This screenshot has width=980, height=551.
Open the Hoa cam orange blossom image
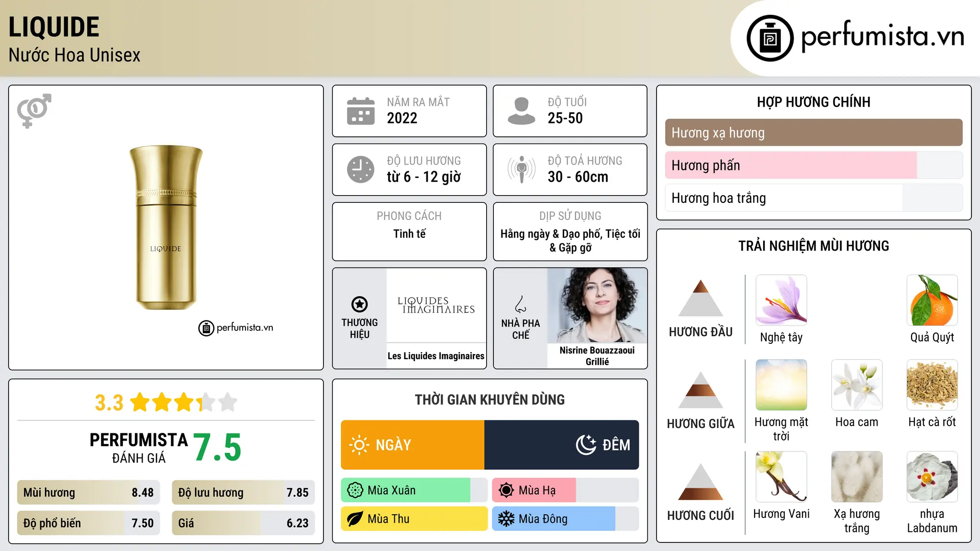pyautogui.click(x=857, y=385)
